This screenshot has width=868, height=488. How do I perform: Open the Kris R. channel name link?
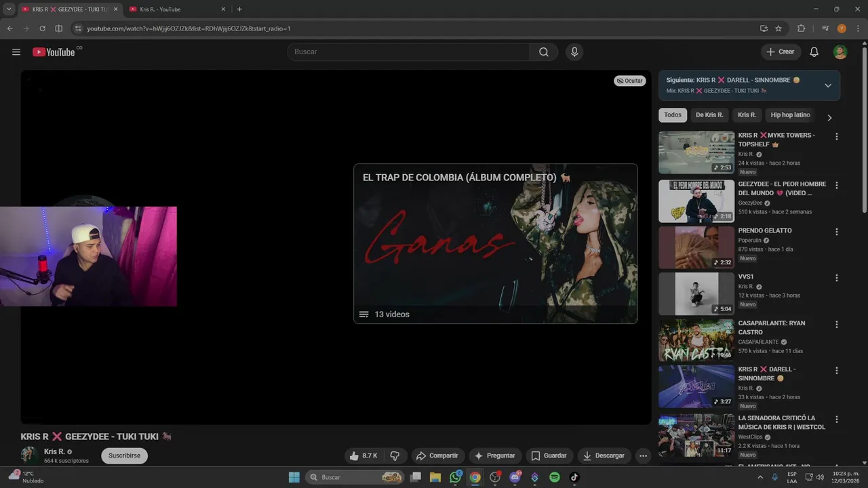(54, 451)
